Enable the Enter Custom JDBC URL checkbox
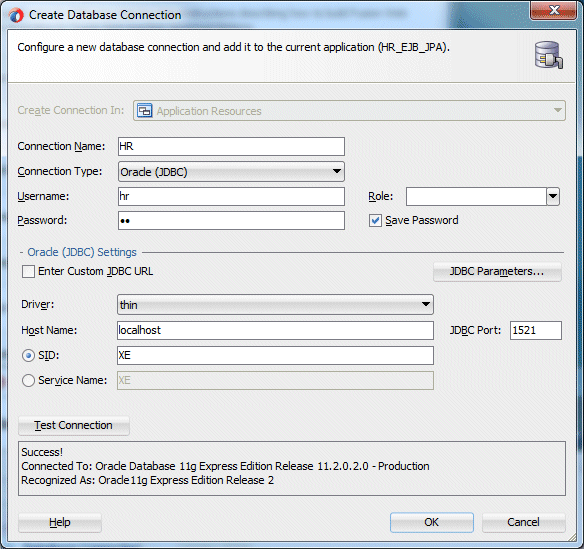Image resolution: width=584 pixels, height=549 pixels. tap(28, 272)
